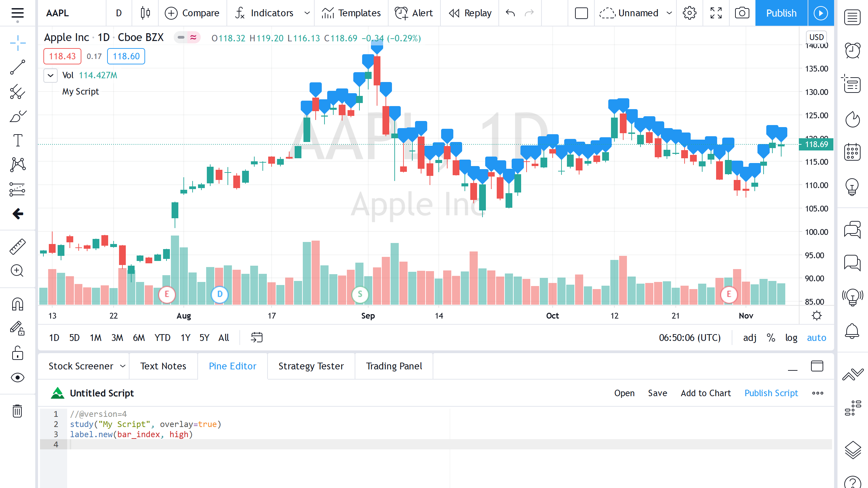Open the chart layout selector square
This screenshot has width=868, height=488.
tap(581, 13)
